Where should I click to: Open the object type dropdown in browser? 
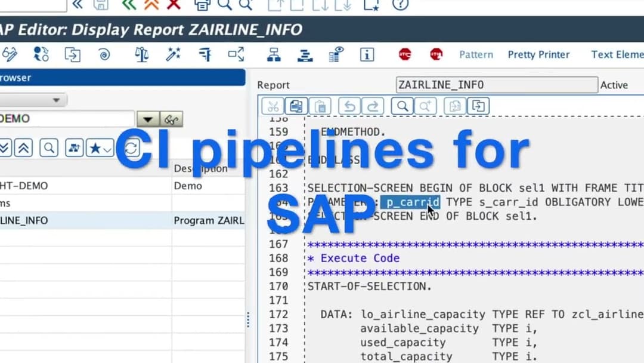click(56, 100)
